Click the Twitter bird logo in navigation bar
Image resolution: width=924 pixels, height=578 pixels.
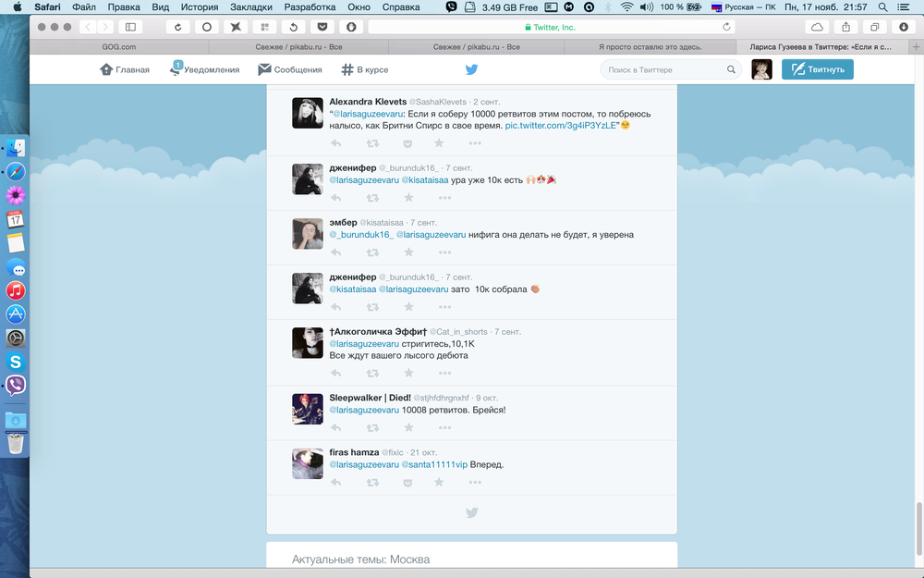[471, 69]
